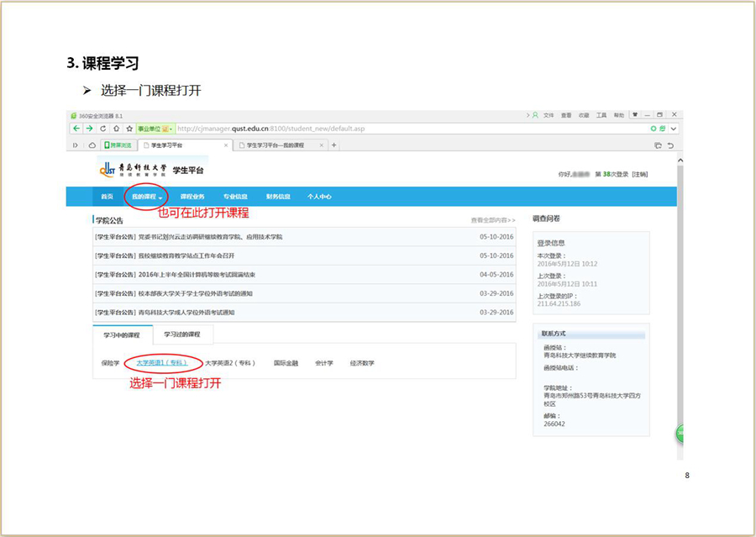Click the browser home icon
Screen dimensions: 756x537
116,129
